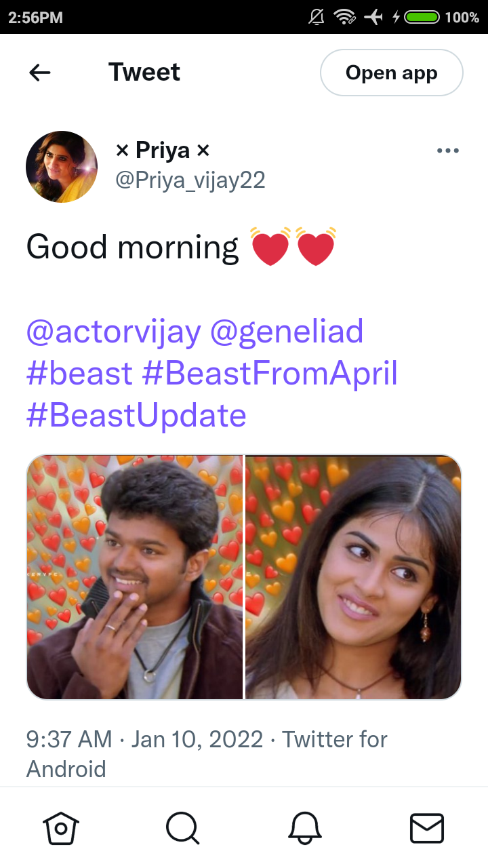488x868 pixels.
Task: Click the Open app button
Action: (392, 73)
